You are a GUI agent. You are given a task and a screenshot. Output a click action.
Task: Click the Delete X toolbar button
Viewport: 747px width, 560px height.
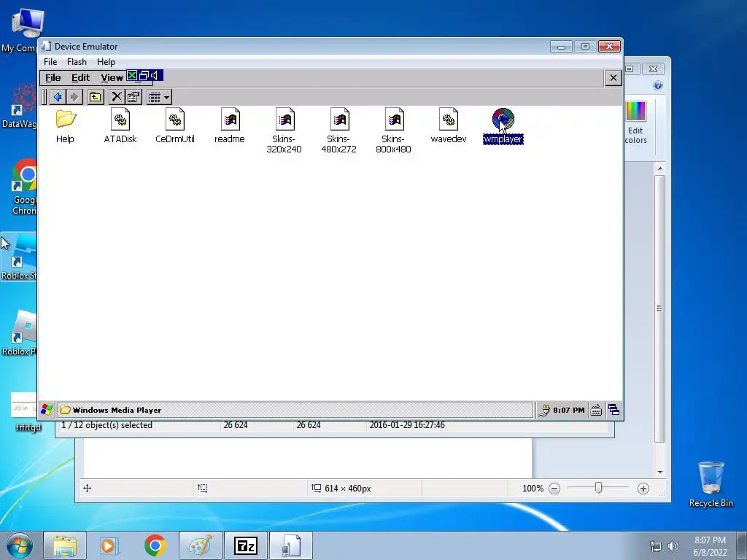[116, 97]
